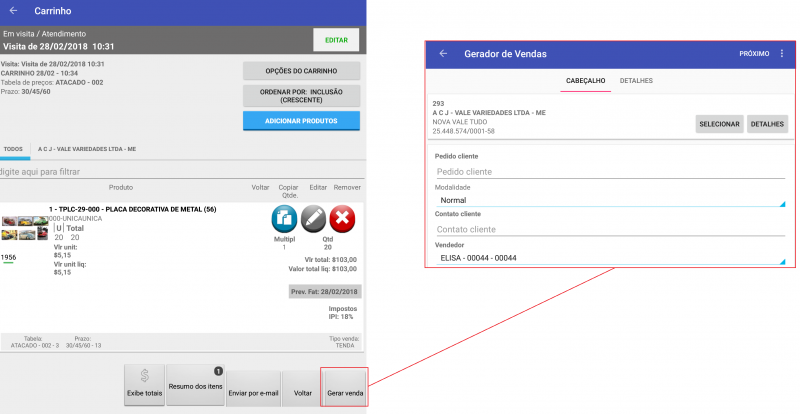This screenshot has height=414, width=800.
Task: Go back from the Carrinho screen
Action: [13, 11]
